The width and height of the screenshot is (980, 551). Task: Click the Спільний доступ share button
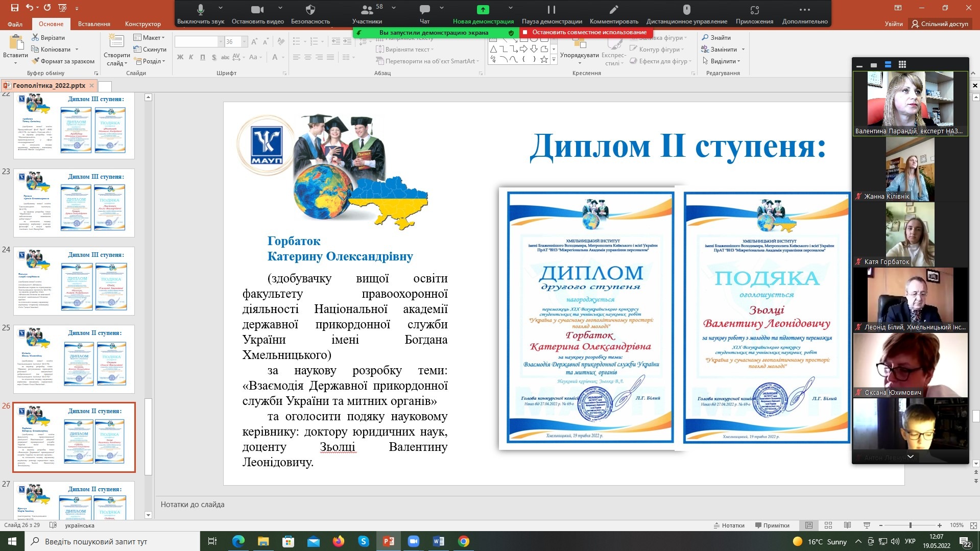pyautogui.click(x=940, y=24)
